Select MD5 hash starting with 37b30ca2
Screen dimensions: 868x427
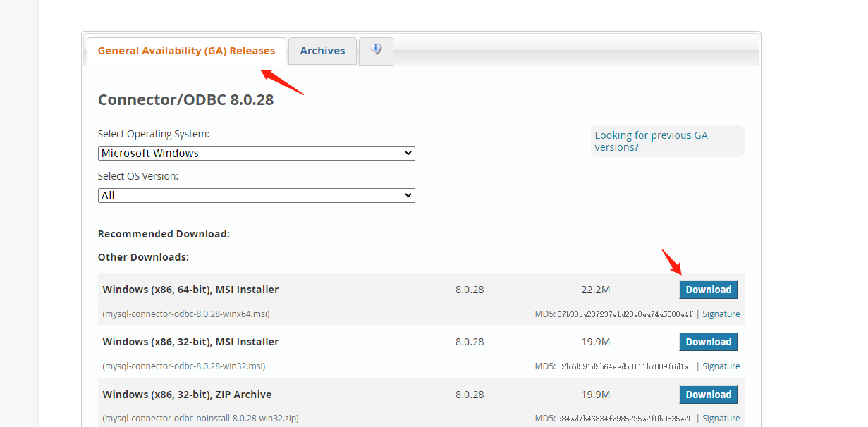pos(625,314)
